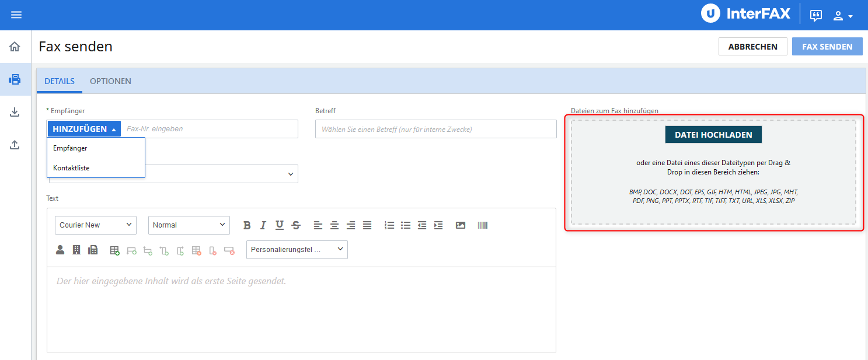Expand the Normal paragraph style dropdown
Image resolution: width=868 pixels, height=360 pixels.
(x=189, y=225)
